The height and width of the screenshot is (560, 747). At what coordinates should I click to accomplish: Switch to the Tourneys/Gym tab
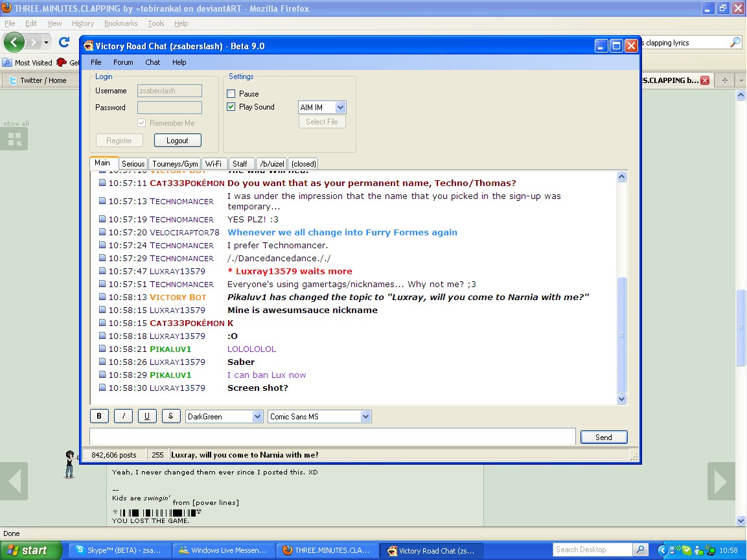click(175, 164)
